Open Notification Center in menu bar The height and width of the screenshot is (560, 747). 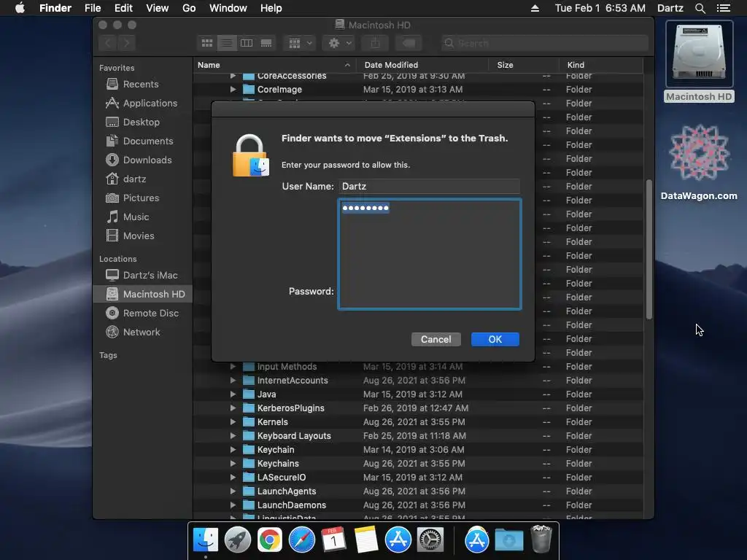pyautogui.click(x=723, y=8)
